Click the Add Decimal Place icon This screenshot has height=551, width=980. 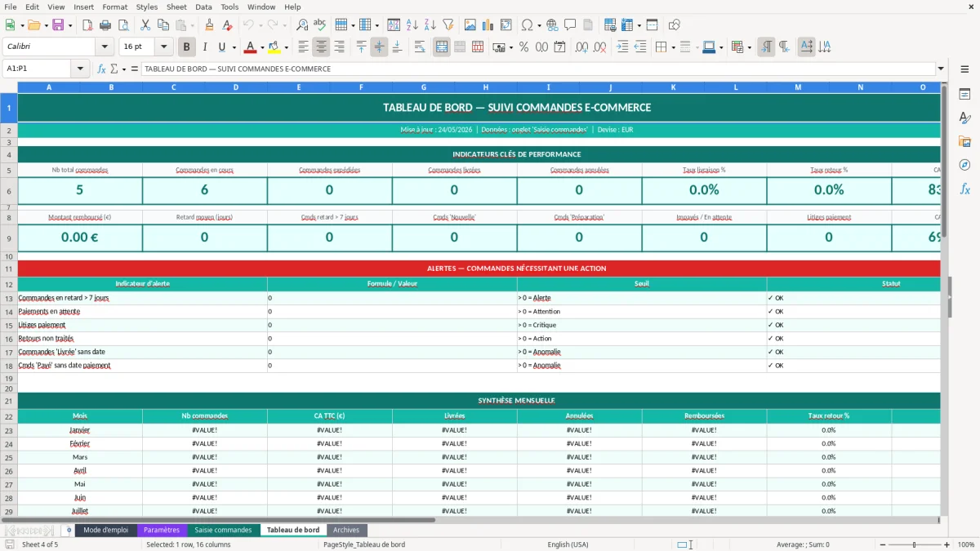click(581, 47)
